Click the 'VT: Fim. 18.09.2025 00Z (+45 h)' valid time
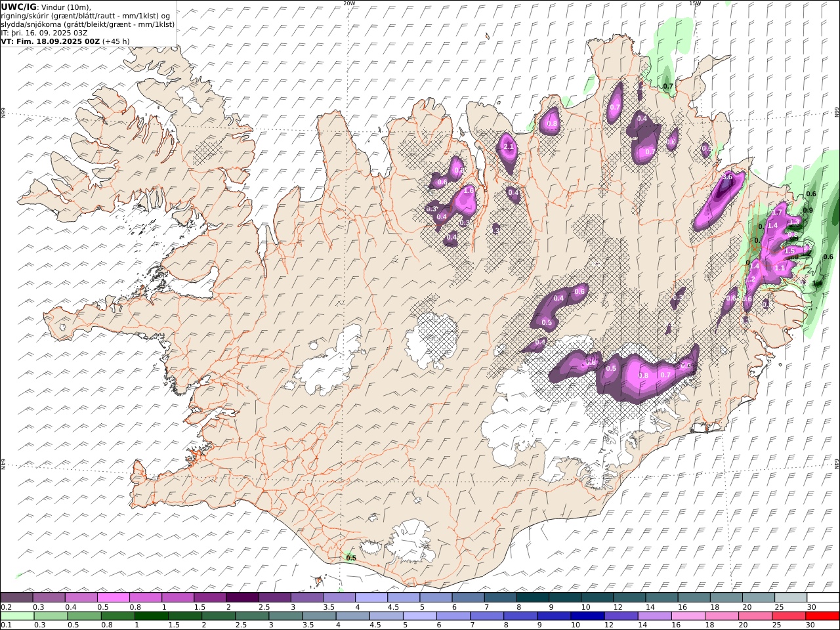The image size is (840, 630). (66, 41)
